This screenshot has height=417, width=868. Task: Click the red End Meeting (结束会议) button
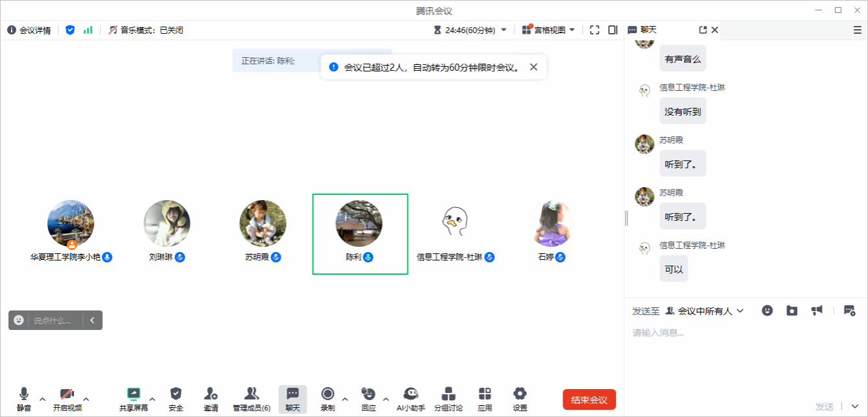point(589,399)
